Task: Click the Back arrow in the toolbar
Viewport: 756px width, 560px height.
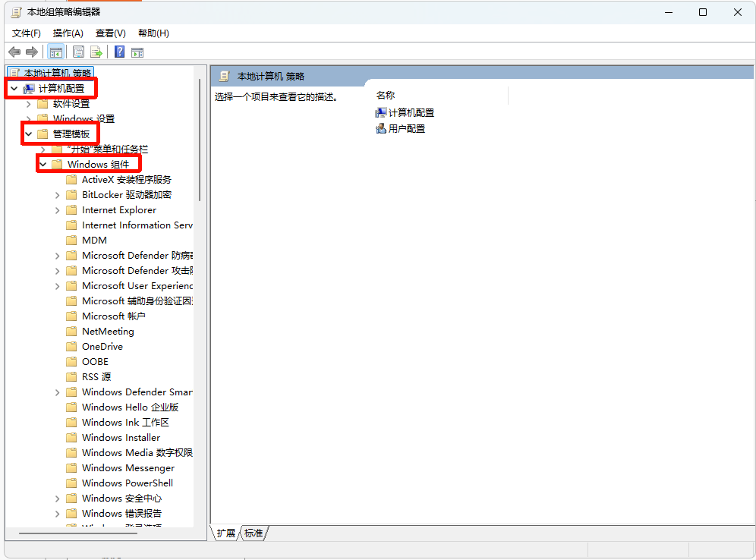Action: click(x=14, y=52)
